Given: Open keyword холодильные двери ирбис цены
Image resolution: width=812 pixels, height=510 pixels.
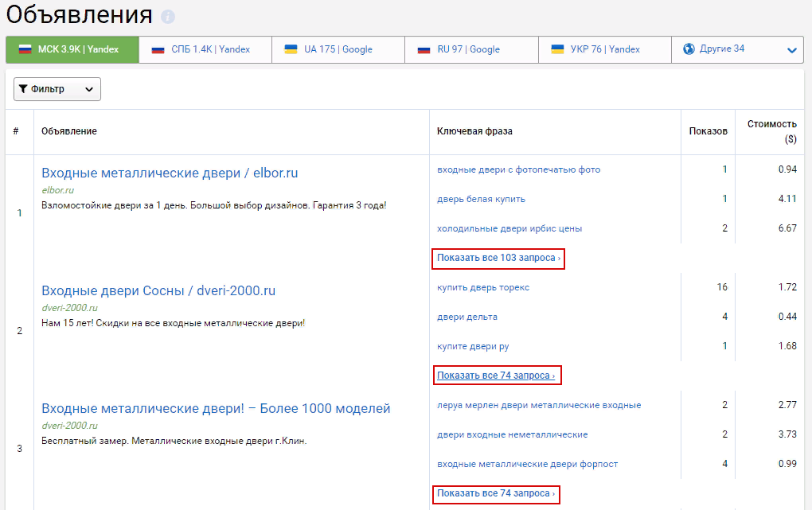Looking at the screenshot, I should 509,228.
